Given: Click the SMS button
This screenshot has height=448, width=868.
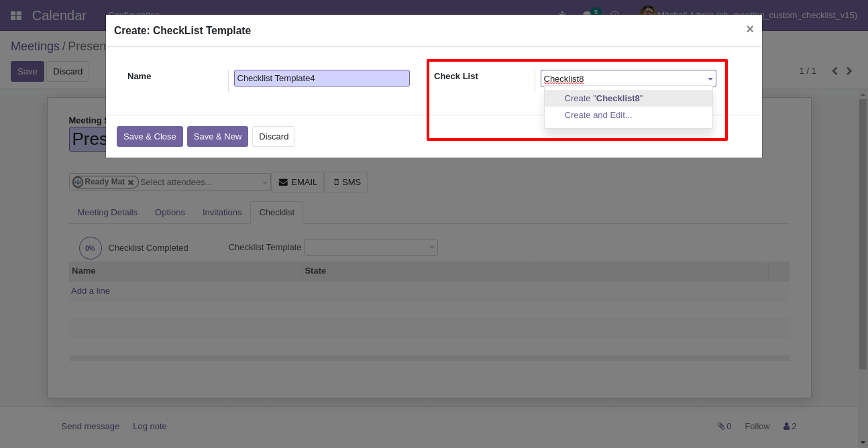Looking at the screenshot, I should point(346,182).
